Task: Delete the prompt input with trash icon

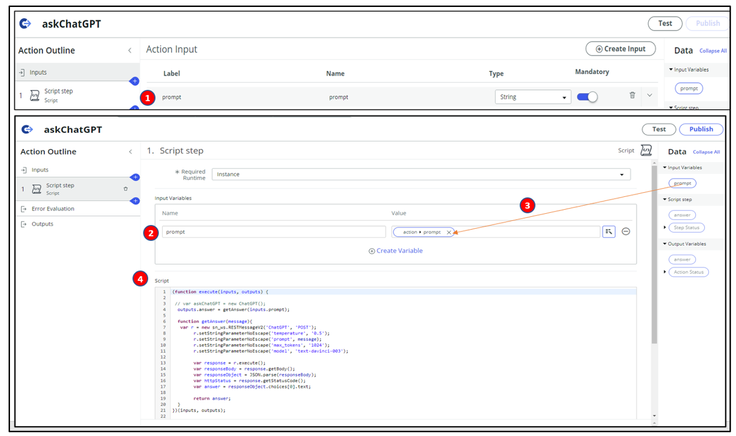Action: coord(632,95)
